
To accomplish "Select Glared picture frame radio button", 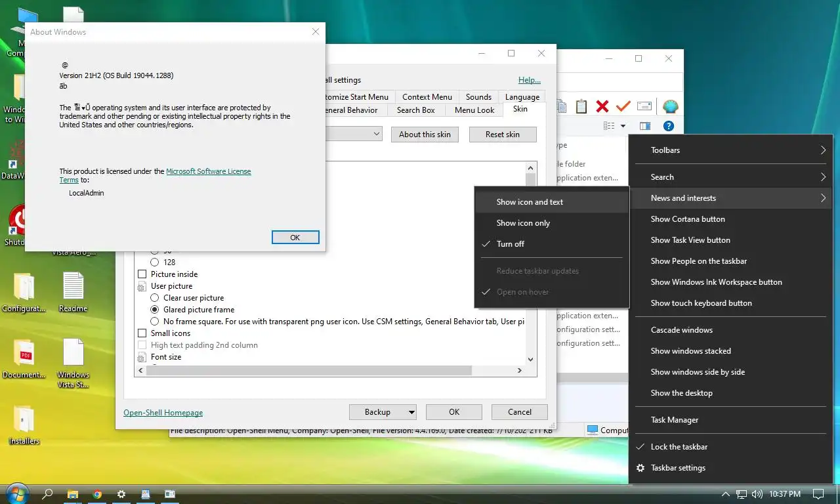I will coord(155,310).
